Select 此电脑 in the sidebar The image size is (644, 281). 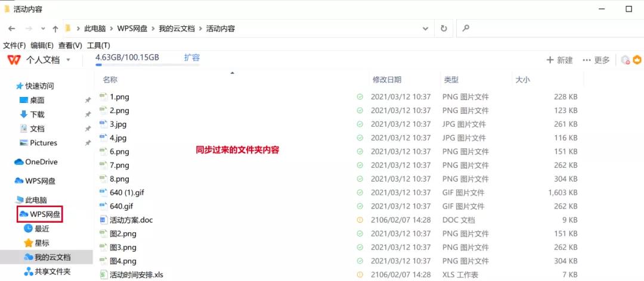click(31, 200)
